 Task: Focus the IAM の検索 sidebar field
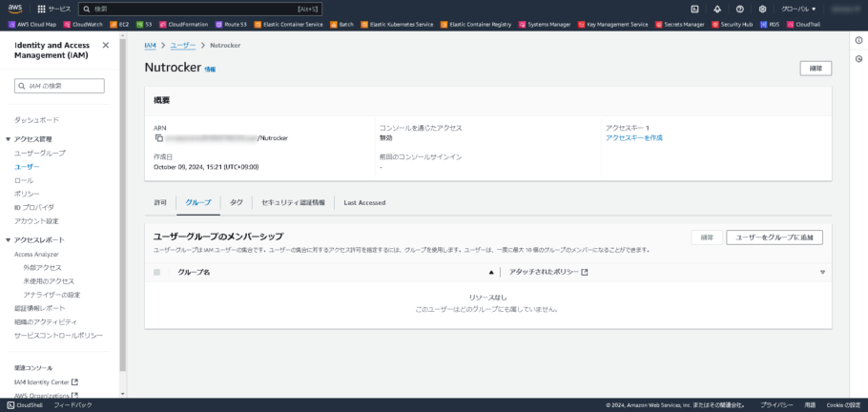(59, 86)
